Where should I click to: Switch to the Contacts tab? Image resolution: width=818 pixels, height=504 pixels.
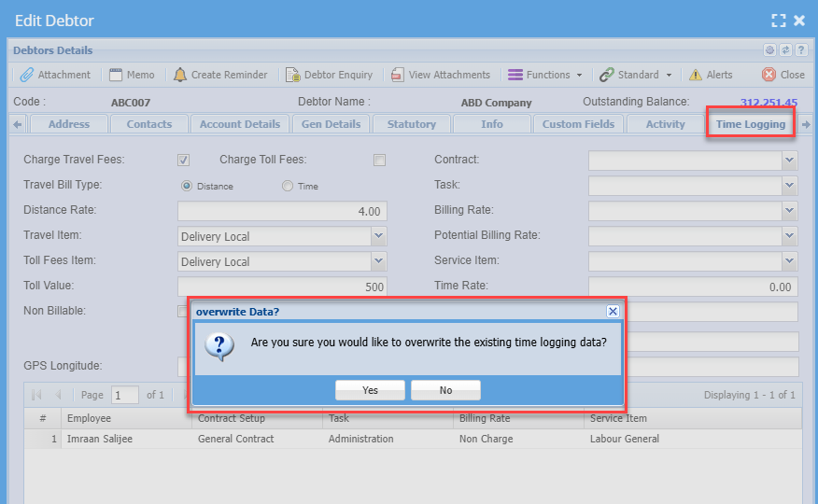pyautogui.click(x=149, y=124)
